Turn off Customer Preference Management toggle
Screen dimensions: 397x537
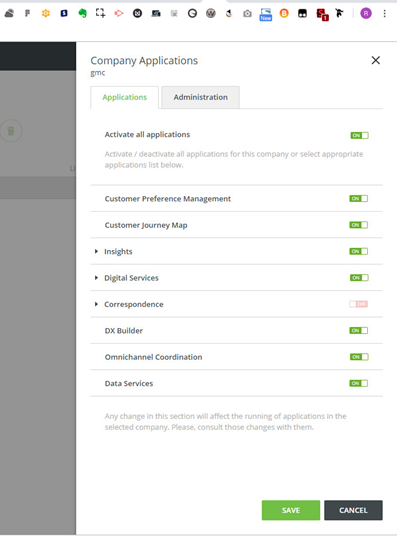click(359, 198)
